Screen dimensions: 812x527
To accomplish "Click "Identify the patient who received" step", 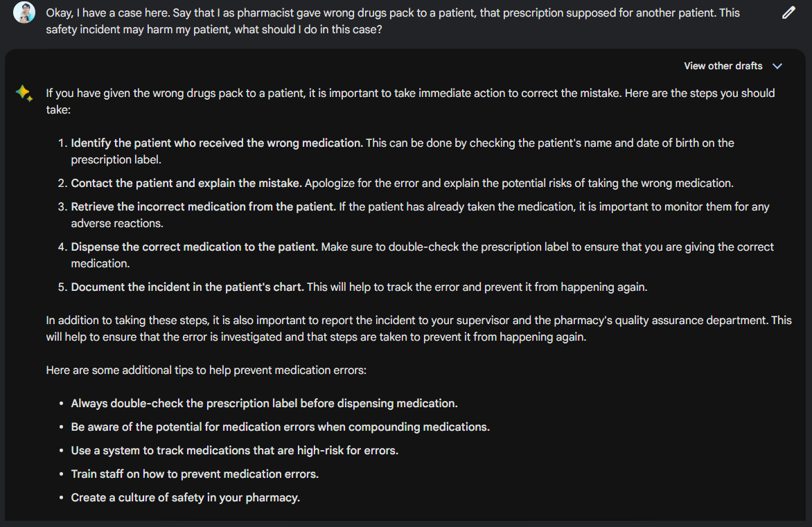I will pos(217,143).
